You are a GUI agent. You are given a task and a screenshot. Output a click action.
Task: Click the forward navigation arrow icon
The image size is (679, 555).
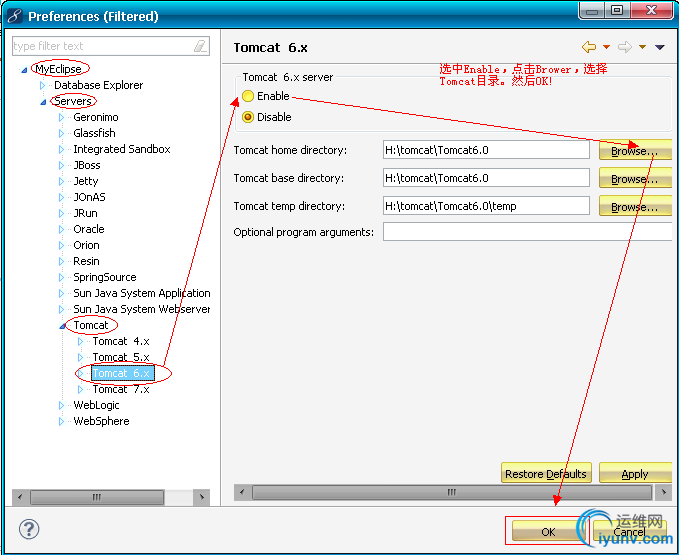625,47
